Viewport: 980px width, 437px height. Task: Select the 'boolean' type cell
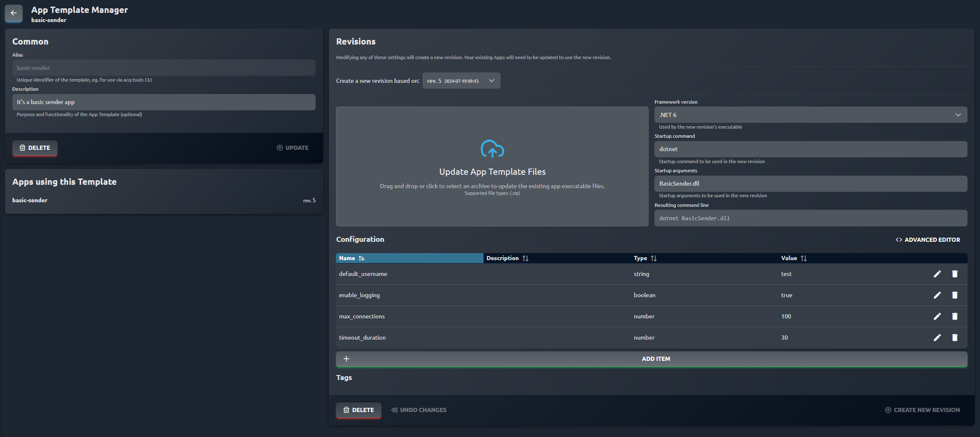[644, 295]
